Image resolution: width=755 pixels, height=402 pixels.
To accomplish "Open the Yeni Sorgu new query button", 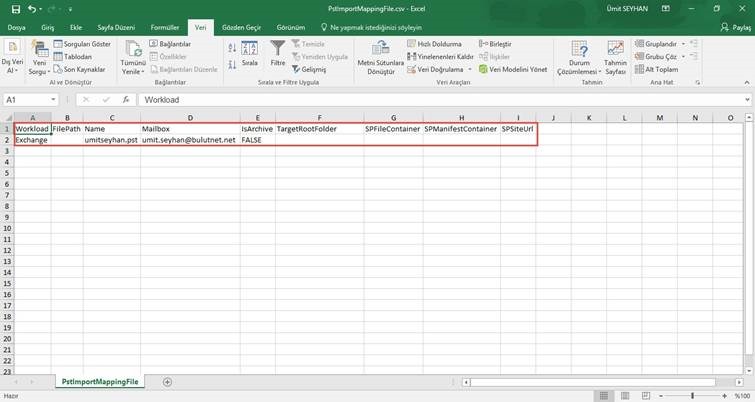I will click(x=39, y=58).
